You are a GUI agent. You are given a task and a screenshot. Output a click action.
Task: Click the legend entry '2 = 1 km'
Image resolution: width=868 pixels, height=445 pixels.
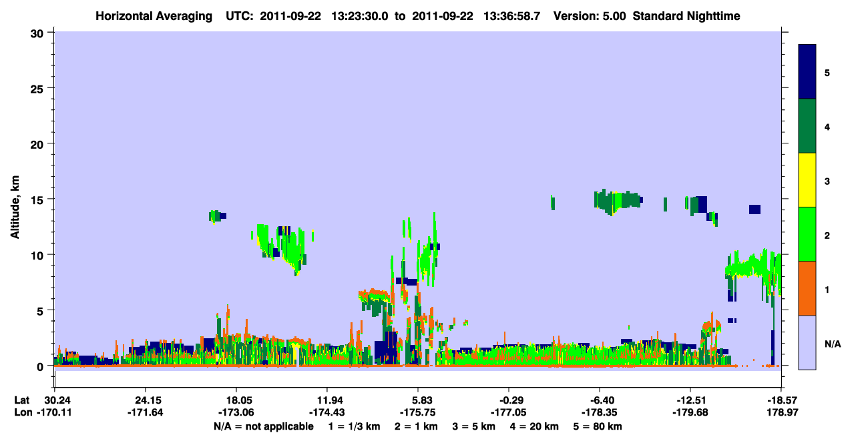[416, 426]
